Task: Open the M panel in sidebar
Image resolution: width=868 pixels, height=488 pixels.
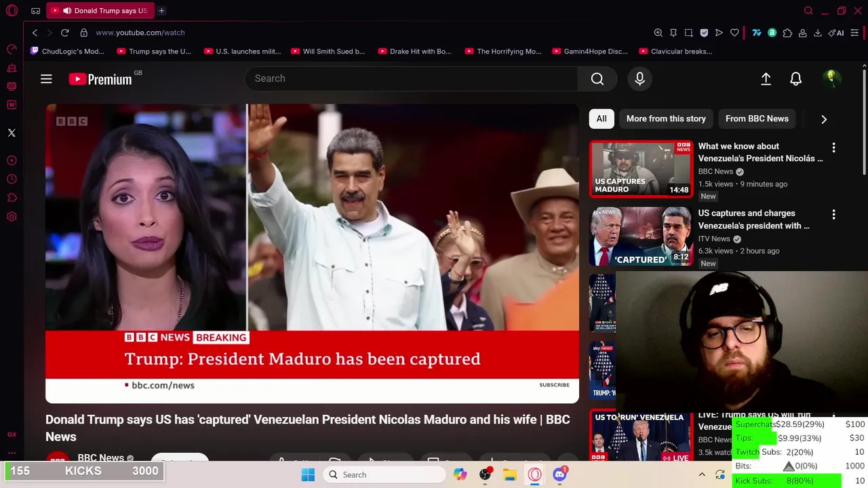Action: tap(12, 105)
